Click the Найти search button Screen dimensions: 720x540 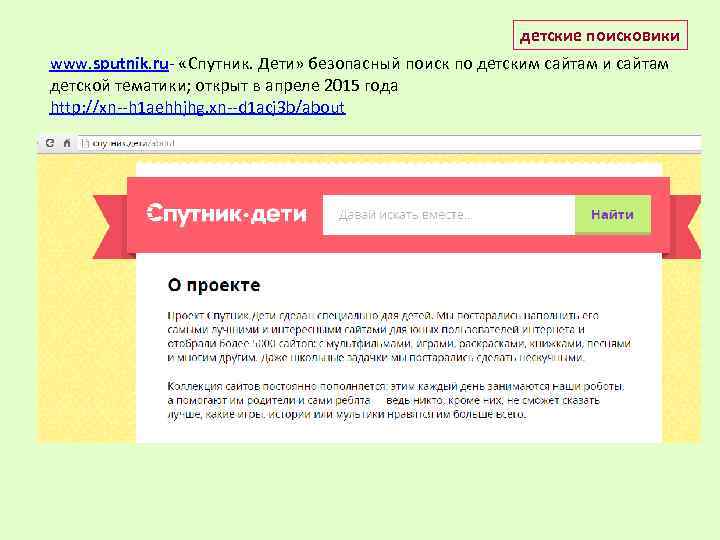point(613,215)
